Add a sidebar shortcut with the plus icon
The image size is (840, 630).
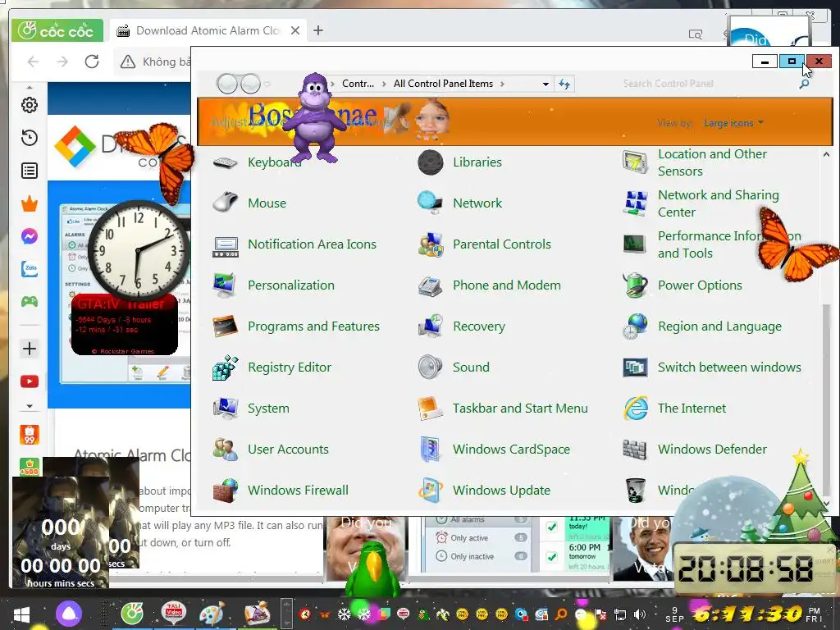[30, 349]
